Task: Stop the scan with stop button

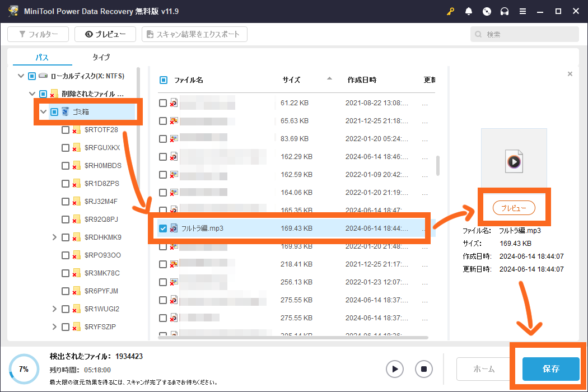Action: [x=424, y=369]
